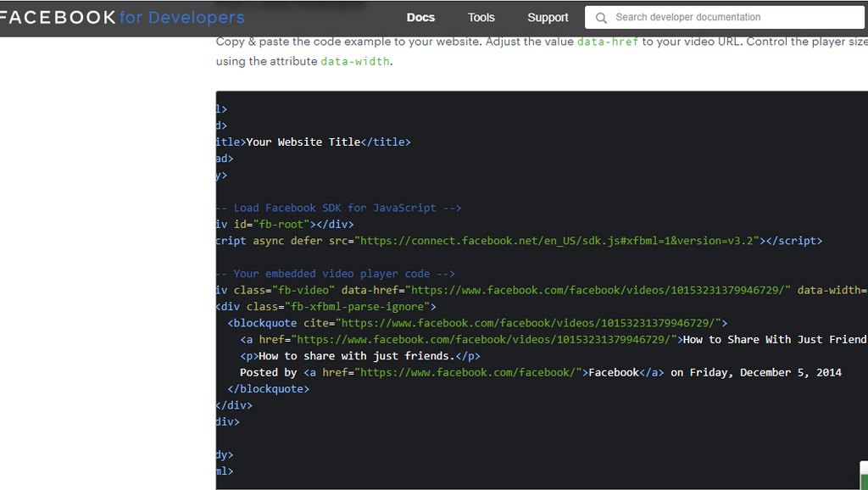This screenshot has width=868, height=490.
Task: Click the 'Your Website Title' code line
Action: [x=314, y=142]
